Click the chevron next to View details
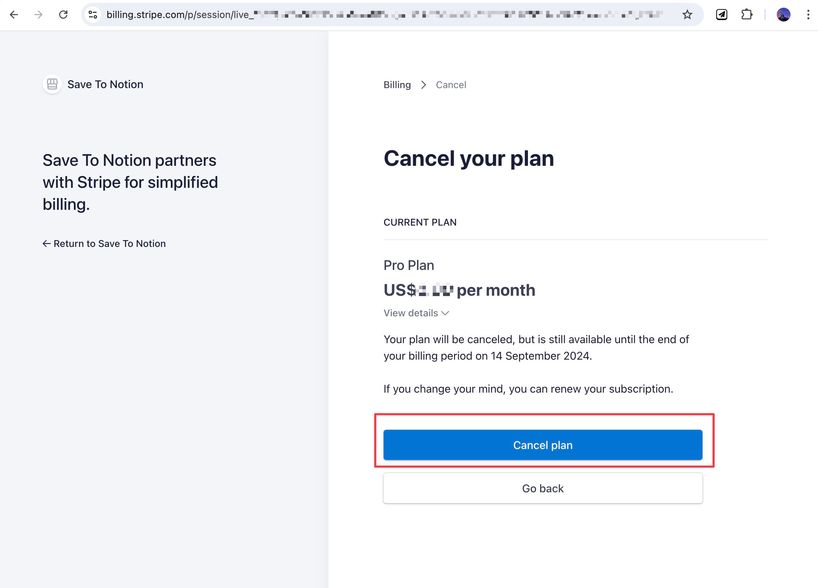 pos(444,313)
